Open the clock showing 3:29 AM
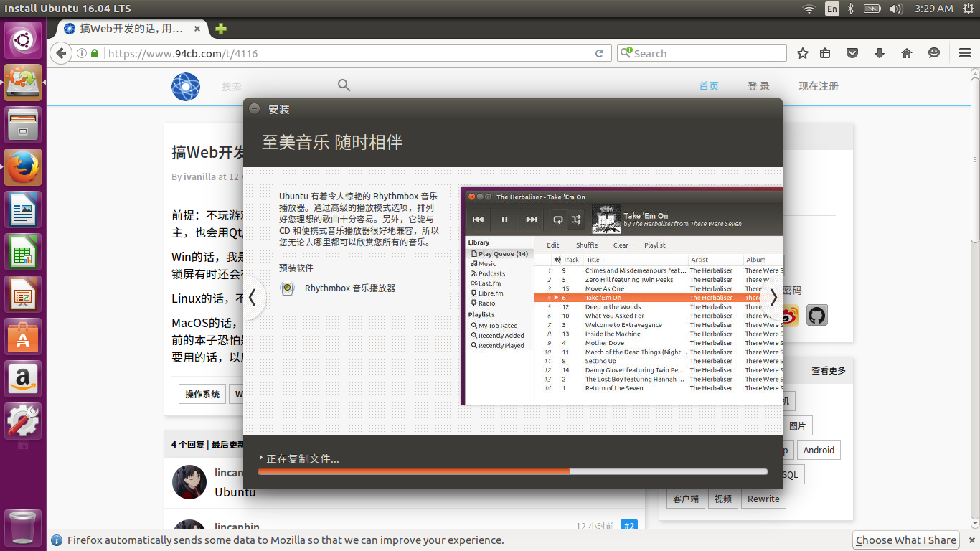 click(933, 9)
